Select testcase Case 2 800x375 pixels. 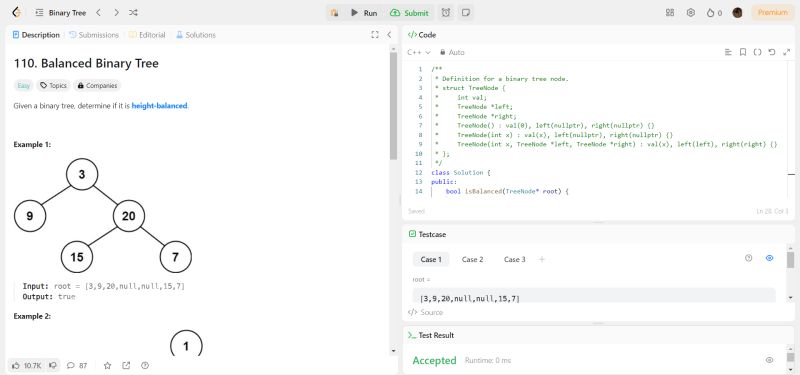pos(472,259)
